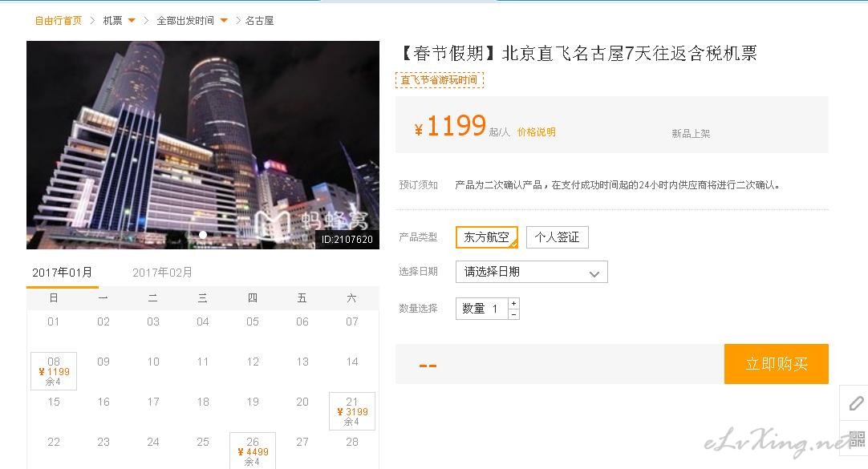Screen dimensions: 868x469
Task: Click calendar date 20
Action: [302, 402]
